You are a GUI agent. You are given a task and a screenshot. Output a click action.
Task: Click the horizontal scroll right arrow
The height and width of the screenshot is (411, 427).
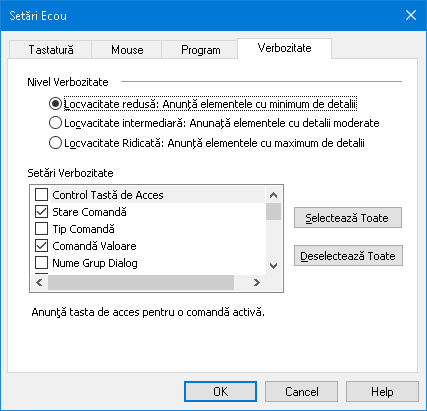[256, 283]
